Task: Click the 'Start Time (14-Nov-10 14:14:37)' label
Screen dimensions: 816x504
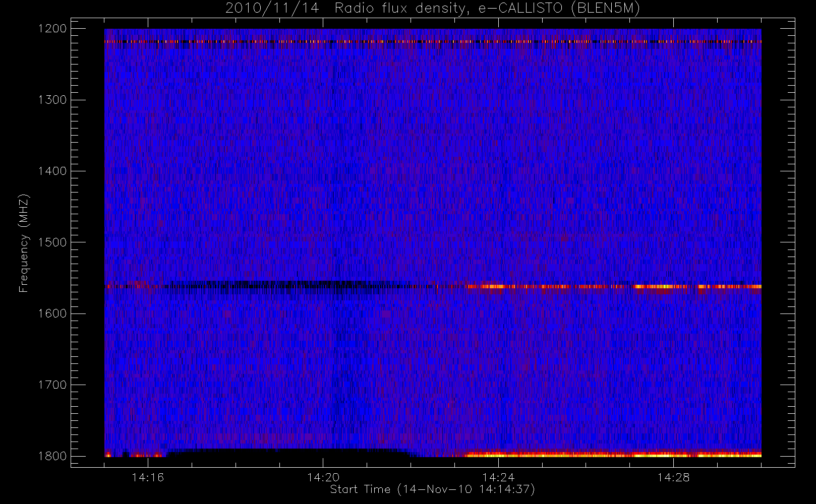Action: point(432,489)
